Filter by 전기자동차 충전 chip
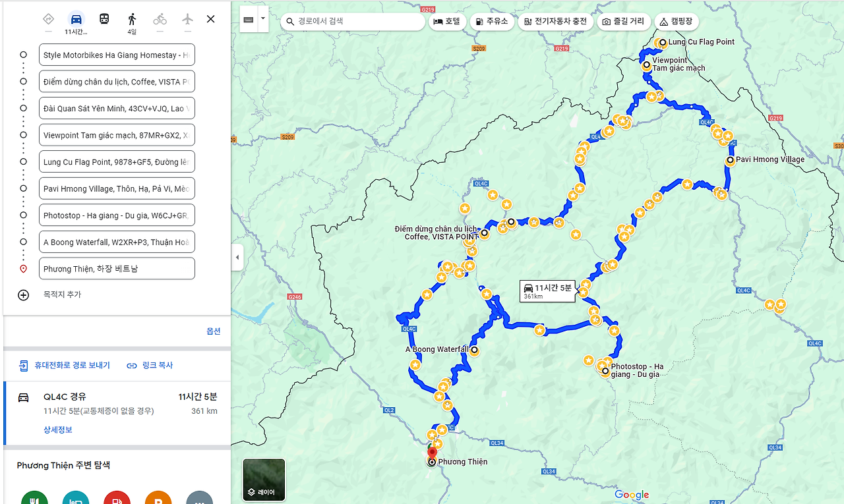This screenshot has height=504, width=844. [x=555, y=22]
